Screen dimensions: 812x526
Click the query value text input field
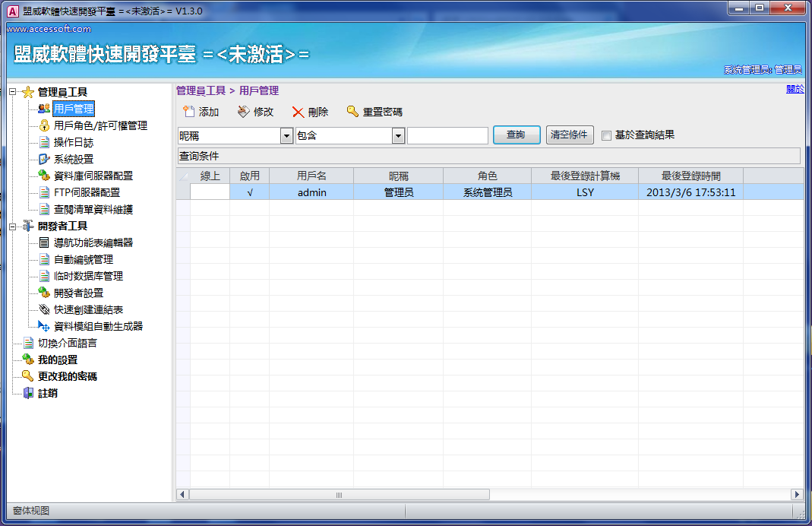pos(447,135)
